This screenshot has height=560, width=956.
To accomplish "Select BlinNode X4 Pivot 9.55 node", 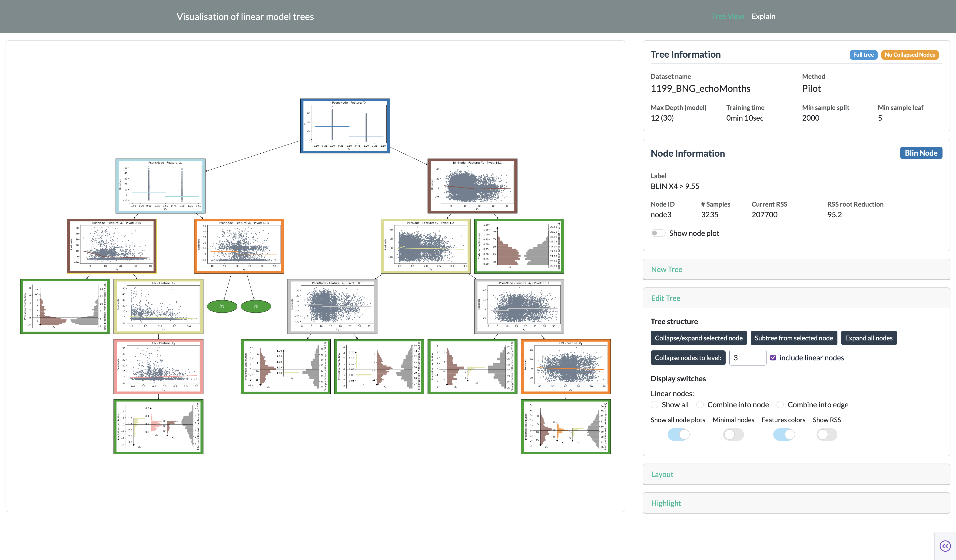I will point(112,246).
